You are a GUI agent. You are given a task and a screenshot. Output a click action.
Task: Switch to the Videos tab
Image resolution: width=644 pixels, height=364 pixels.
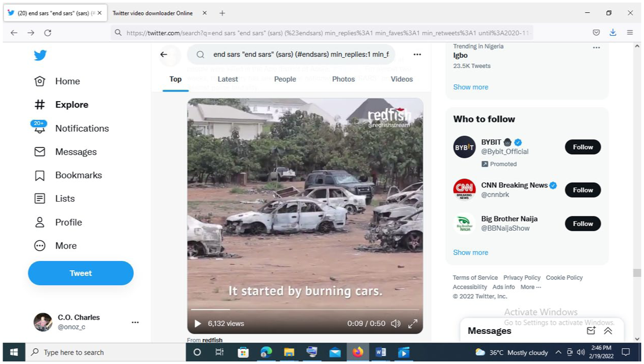(402, 79)
